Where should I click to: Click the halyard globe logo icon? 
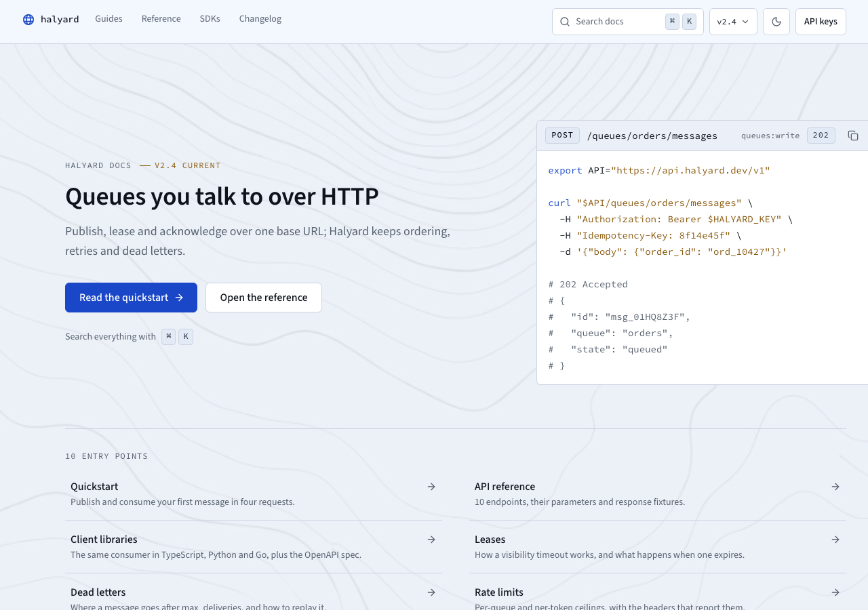pos(28,20)
